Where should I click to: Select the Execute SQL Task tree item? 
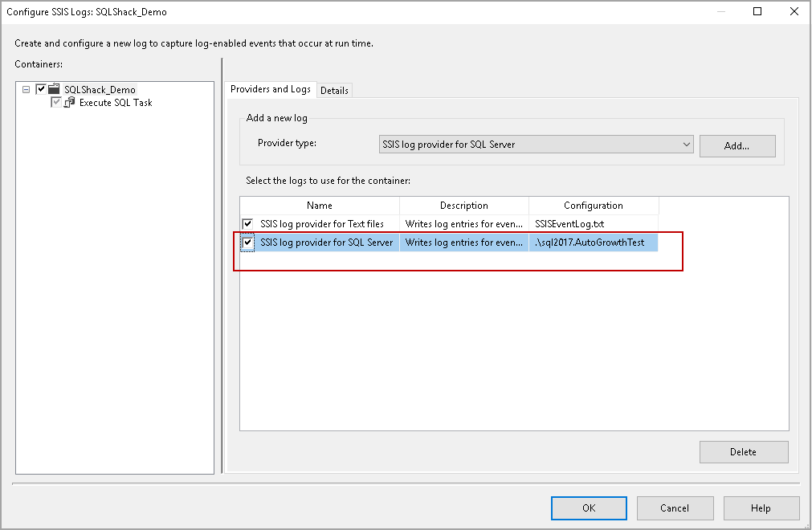[116, 103]
